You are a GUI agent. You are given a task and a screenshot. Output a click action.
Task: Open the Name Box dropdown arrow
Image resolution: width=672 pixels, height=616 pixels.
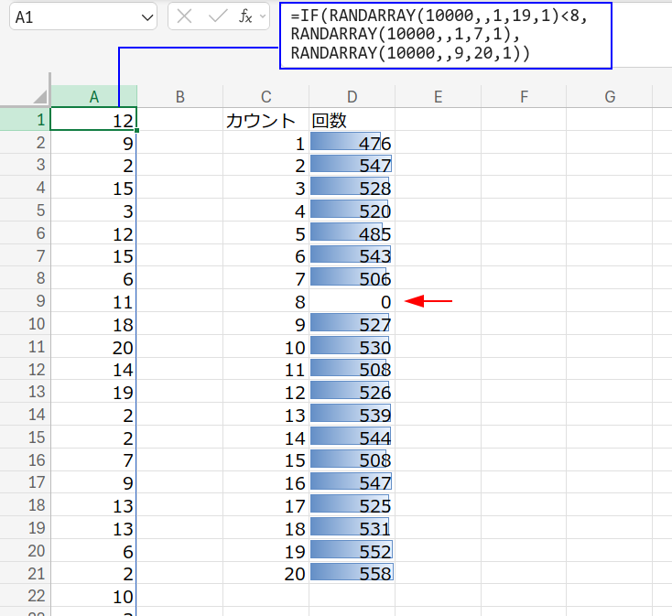pos(147,17)
